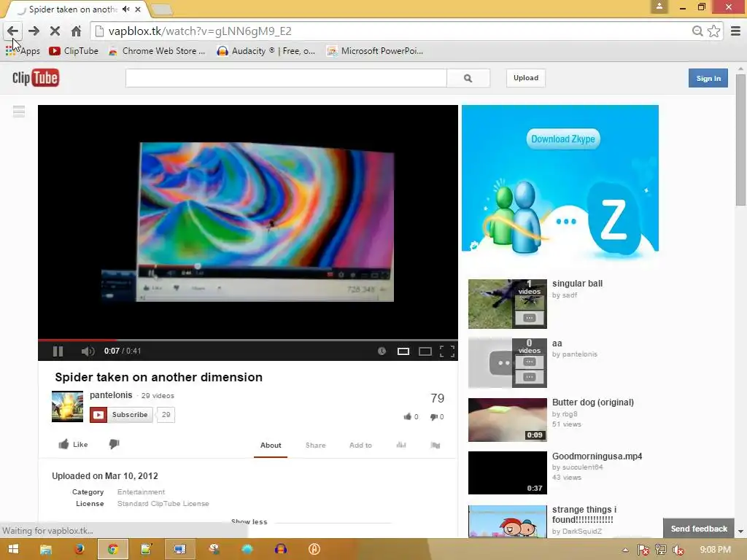Click the Sign In button
The height and width of the screenshot is (560, 747).
point(708,78)
